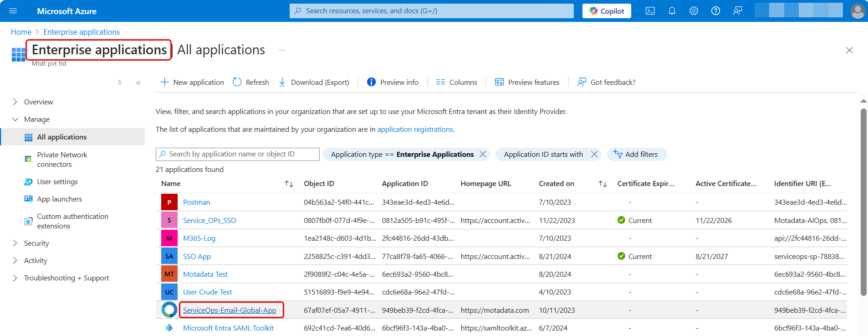Screen dimensions: 868x336
Task: Click Add filters button
Action: pyautogui.click(x=636, y=155)
